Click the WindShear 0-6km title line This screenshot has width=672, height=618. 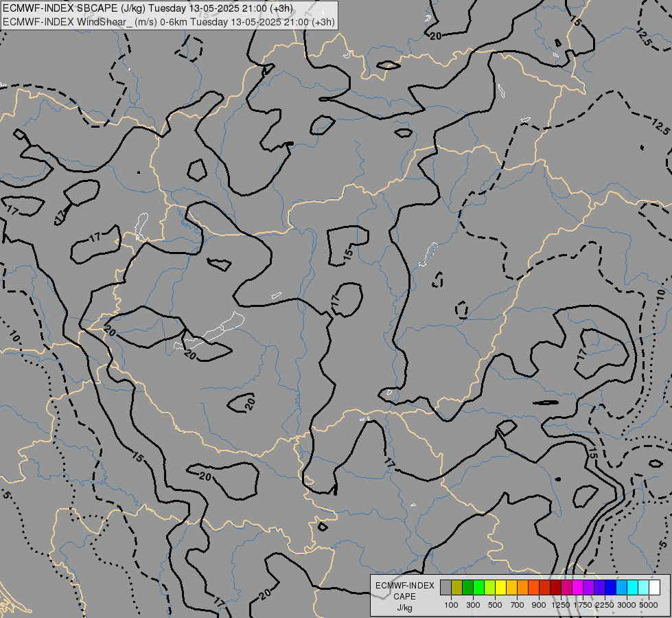tap(168, 22)
